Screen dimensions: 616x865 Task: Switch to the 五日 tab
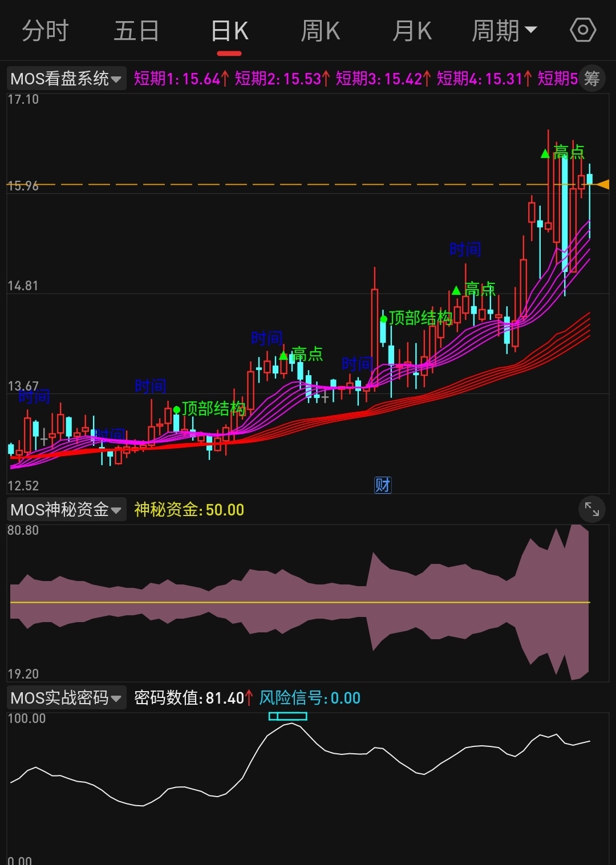click(x=136, y=31)
